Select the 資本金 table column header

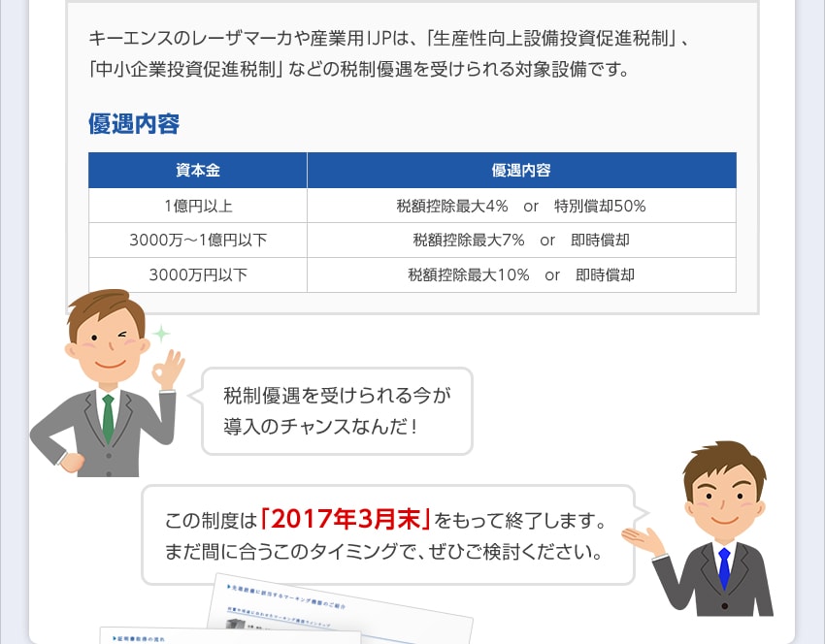198,171
